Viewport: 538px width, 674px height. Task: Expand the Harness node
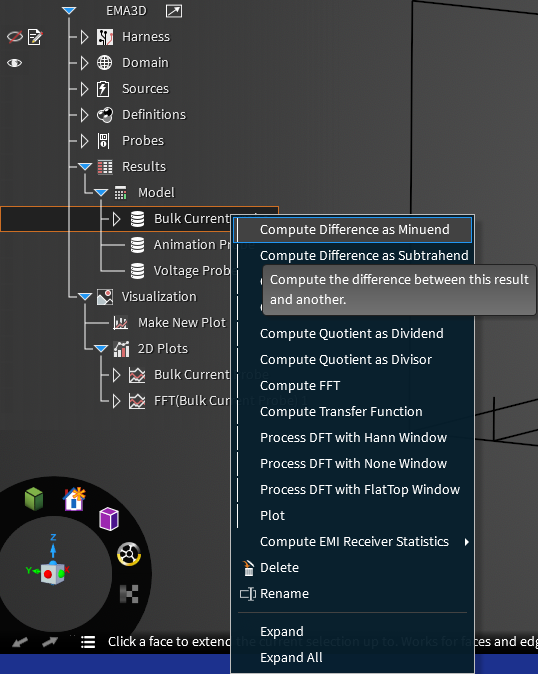[x=85, y=37]
